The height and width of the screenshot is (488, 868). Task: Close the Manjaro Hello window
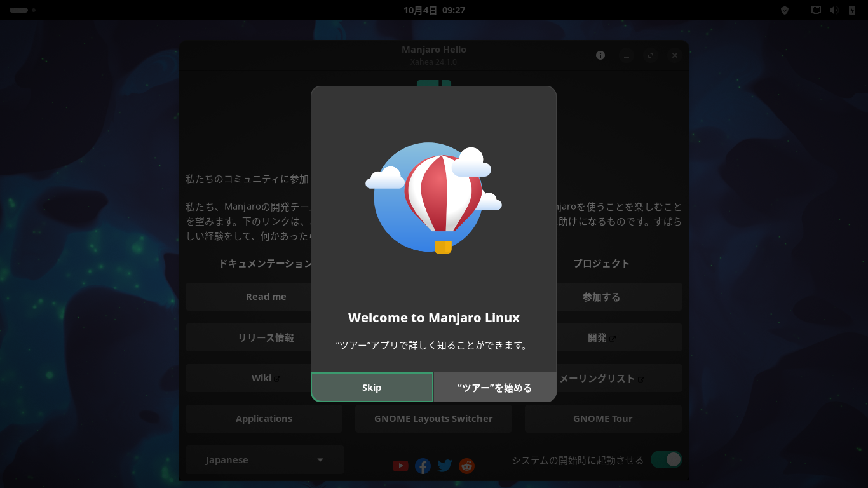click(x=675, y=55)
